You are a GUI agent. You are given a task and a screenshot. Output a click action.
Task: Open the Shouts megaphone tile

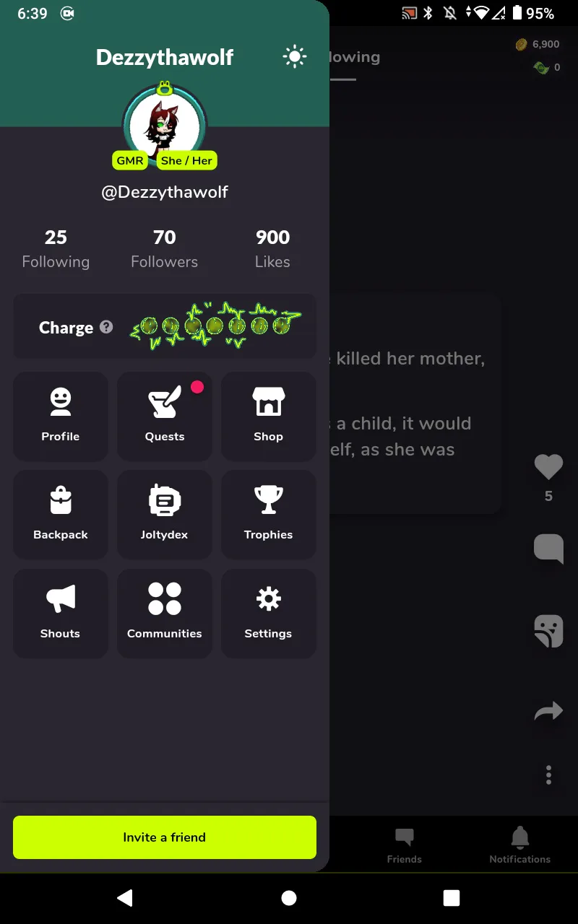61,613
